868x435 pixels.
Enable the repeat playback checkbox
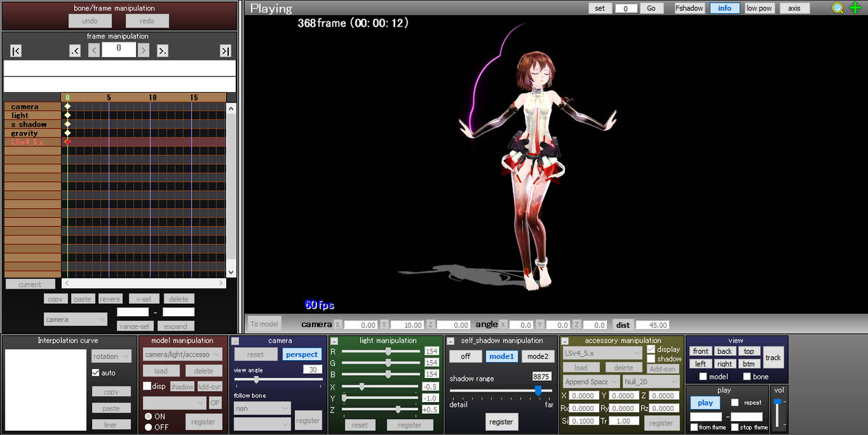[735, 403]
